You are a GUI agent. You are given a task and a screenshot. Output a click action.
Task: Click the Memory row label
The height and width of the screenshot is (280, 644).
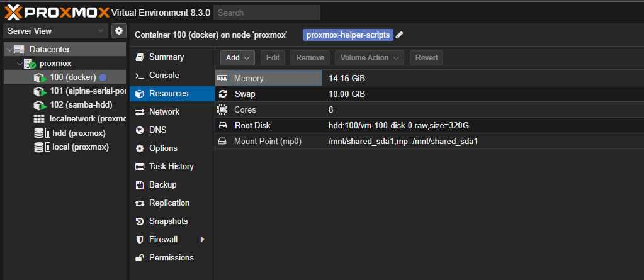(249, 79)
